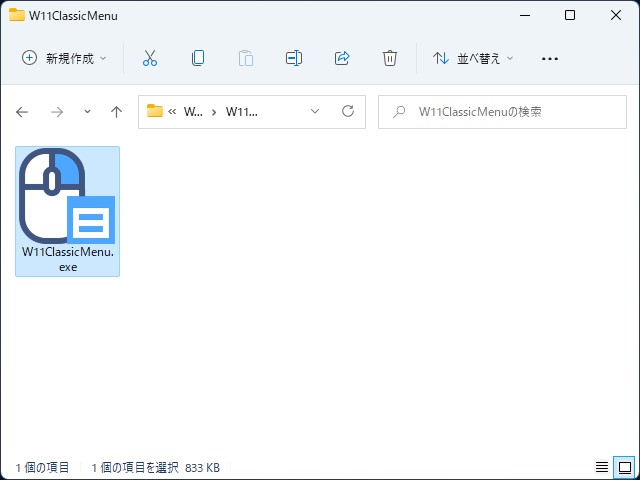The height and width of the screenshot is (480, 640).
Task: Click the Paste clipboard icon
Action: (246, 58)
